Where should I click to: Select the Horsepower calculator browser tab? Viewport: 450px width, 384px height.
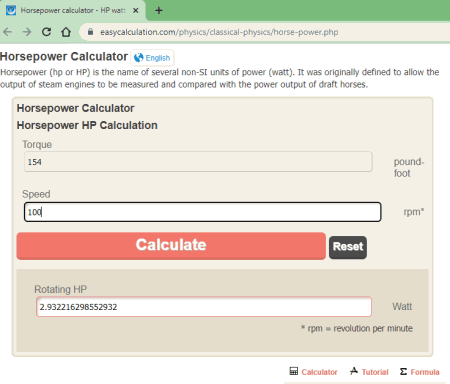click(73, 11)
